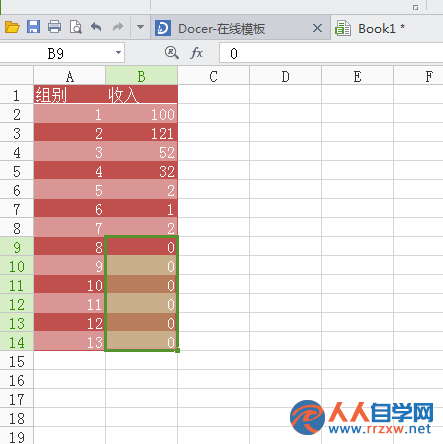Image resolution: width=443 pixels, height=444 pixels.
Task: Select cell A14 containing 13
Action: coord(70,342)
